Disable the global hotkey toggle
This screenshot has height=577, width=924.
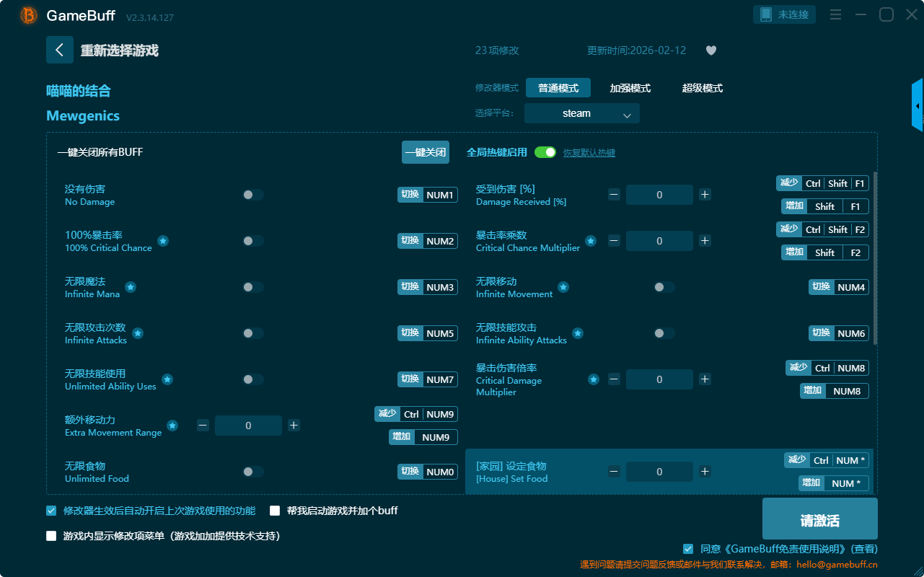pos(545,152)
